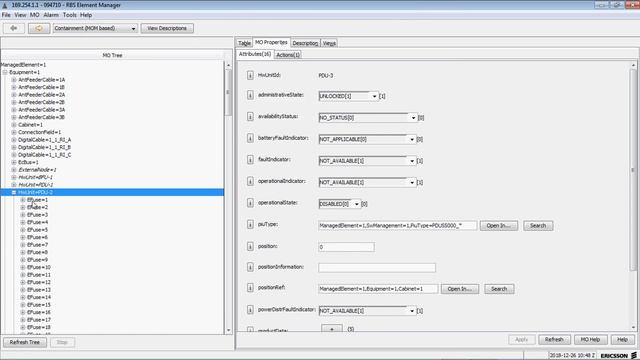The image size is (640, 360).
Task: Expand the EcBus=1 tree node
Action: pyautogui.click(x=14, y=162)
